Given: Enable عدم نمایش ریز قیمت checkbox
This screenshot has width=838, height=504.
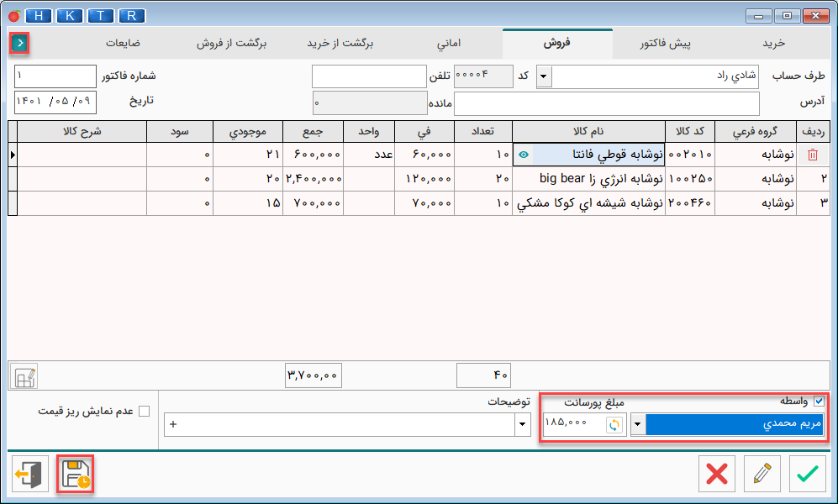Looking at the screenshot, I should click(x=144, y=412).
